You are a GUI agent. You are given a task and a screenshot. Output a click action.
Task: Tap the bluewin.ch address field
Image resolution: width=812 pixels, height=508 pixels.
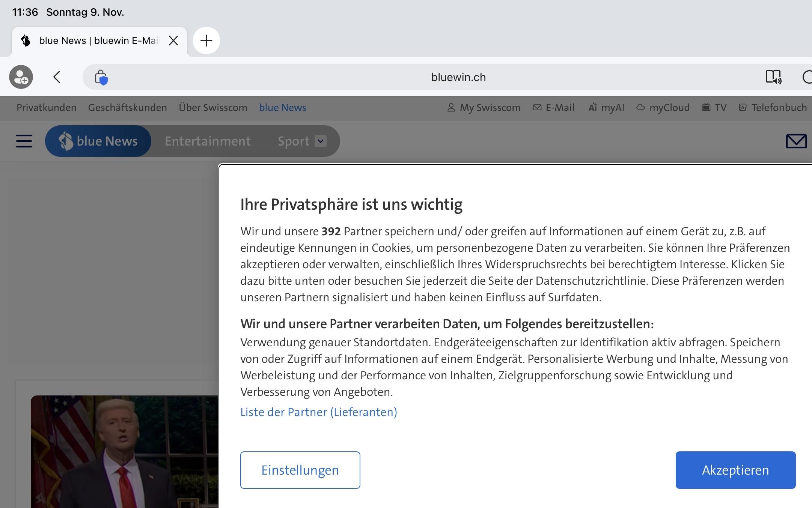tap(458, 77)
